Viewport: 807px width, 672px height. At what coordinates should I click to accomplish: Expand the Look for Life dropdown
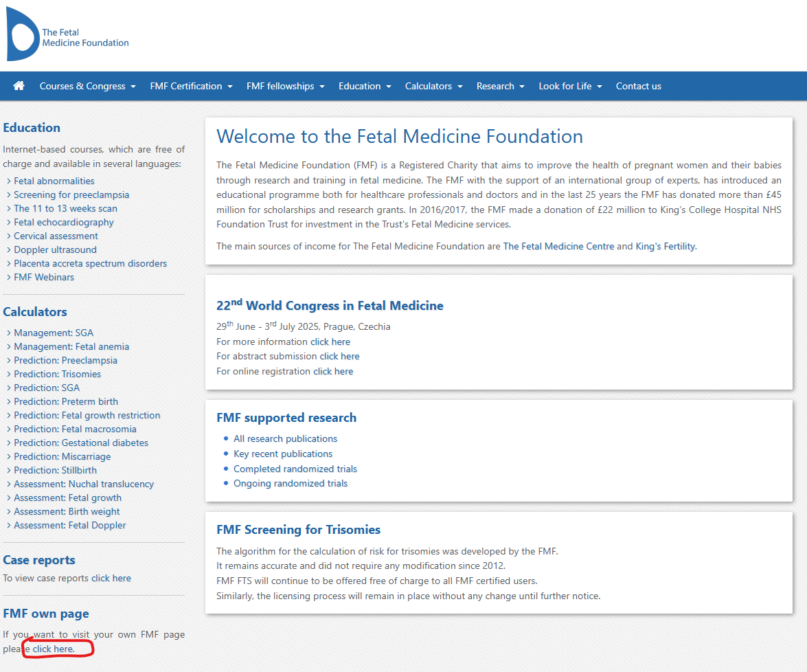[x=570, y=86]
